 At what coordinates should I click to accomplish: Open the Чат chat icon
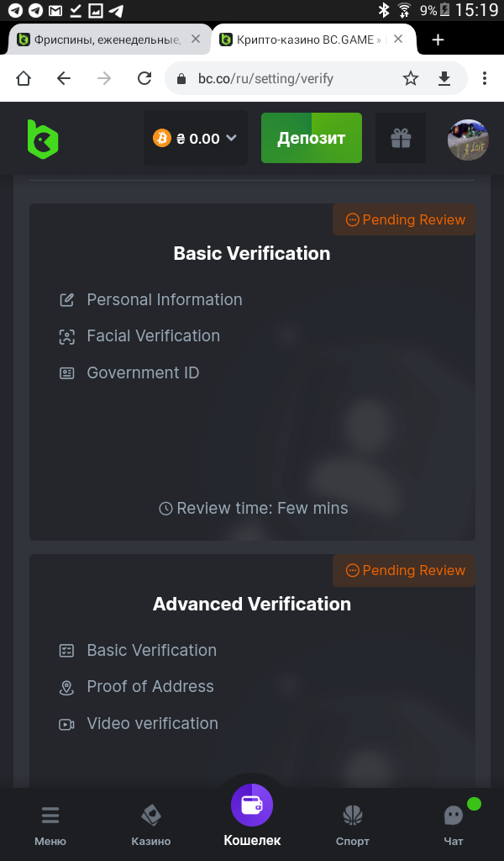pos(454,825)
